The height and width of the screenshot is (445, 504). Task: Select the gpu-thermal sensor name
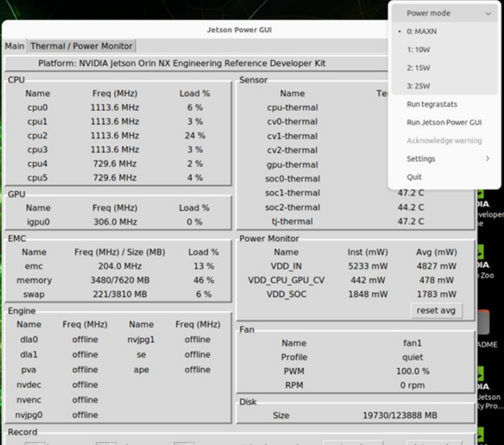point(292,164)
